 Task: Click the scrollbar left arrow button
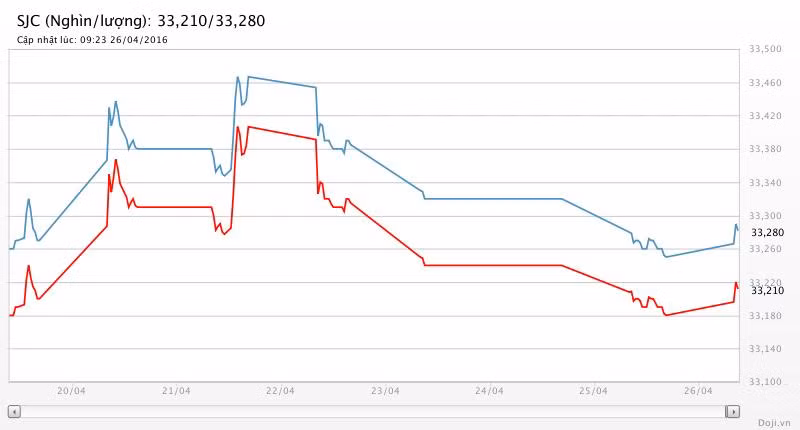click(14, 411)
